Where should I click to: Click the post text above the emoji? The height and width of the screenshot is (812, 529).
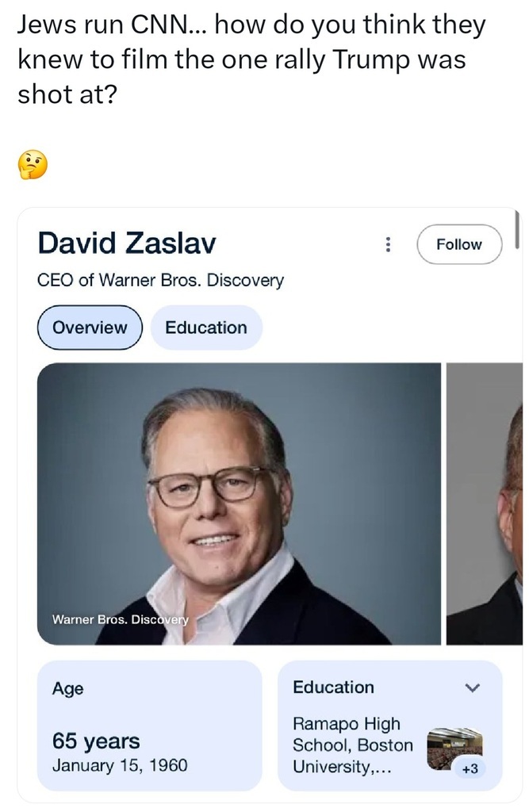pyautogui.click(x=251, y=59)
